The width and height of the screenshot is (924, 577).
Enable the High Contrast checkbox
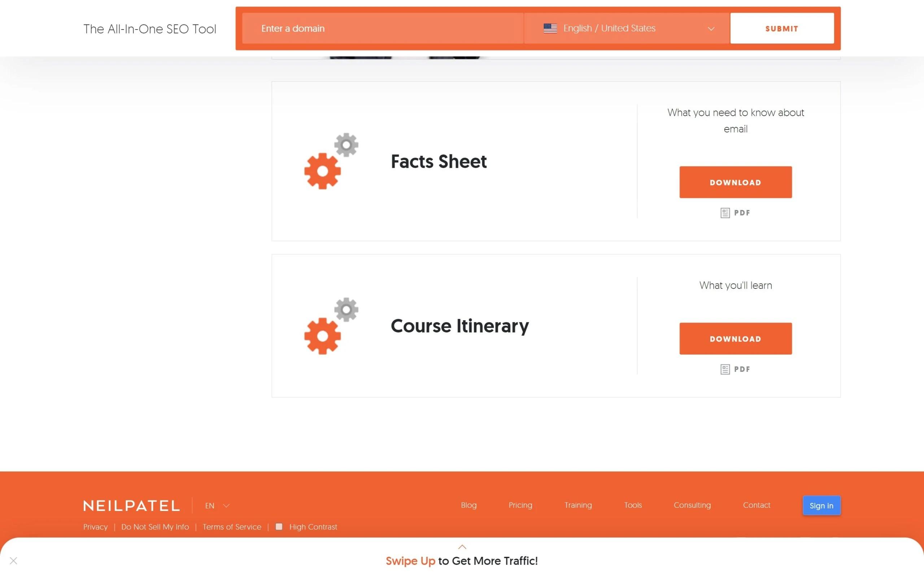[x=279, y=527]
